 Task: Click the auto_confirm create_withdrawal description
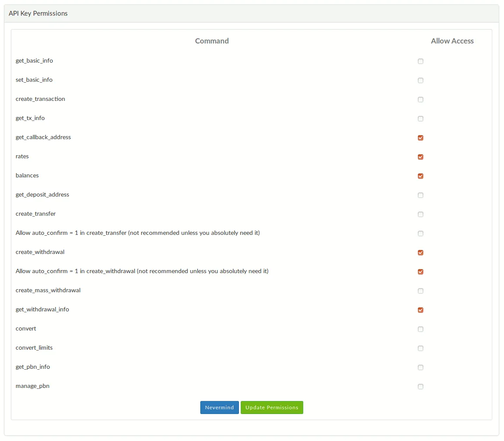click(x=142, y=271)
